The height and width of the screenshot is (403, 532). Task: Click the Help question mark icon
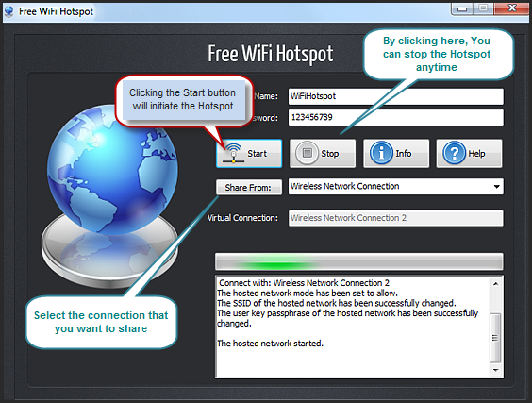(x=455, y=153)
